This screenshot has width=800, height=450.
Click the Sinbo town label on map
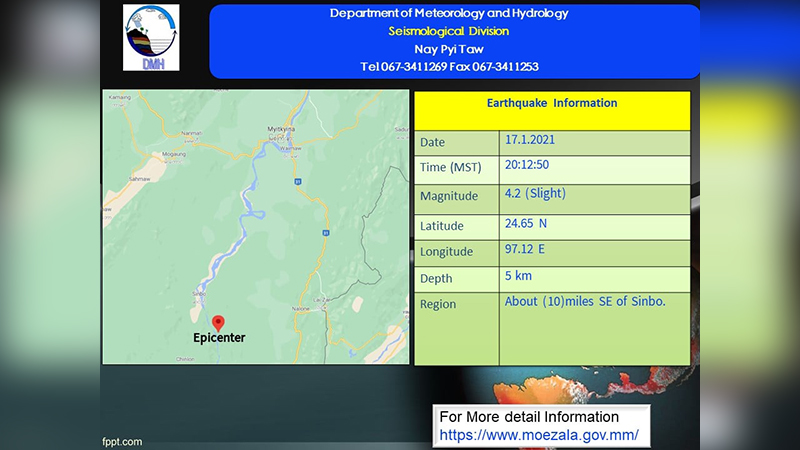199,294
